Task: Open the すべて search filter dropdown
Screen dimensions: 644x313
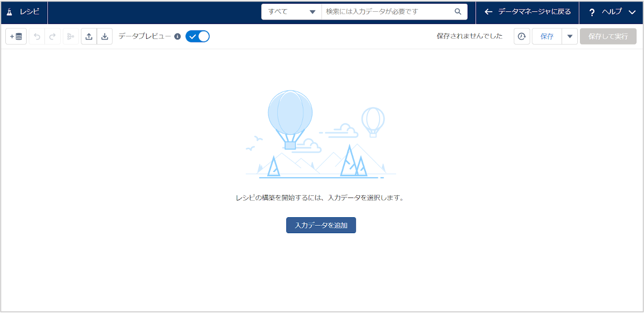Action: (x=292, y=12)
